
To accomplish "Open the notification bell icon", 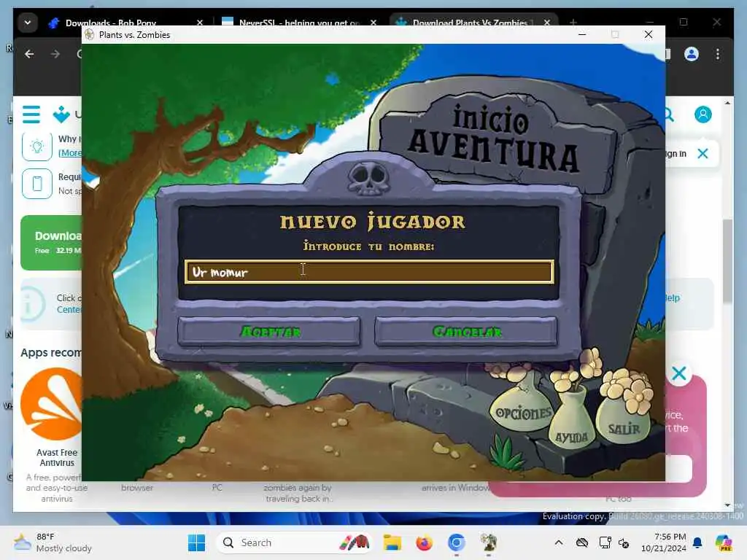I will [x=697, y=542].
